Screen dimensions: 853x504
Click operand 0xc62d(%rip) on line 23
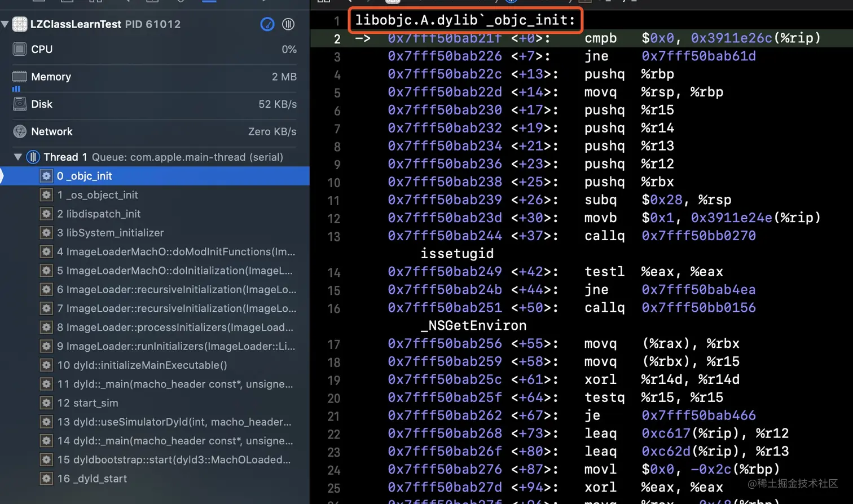pyautogui.click(x=694, y=451)
